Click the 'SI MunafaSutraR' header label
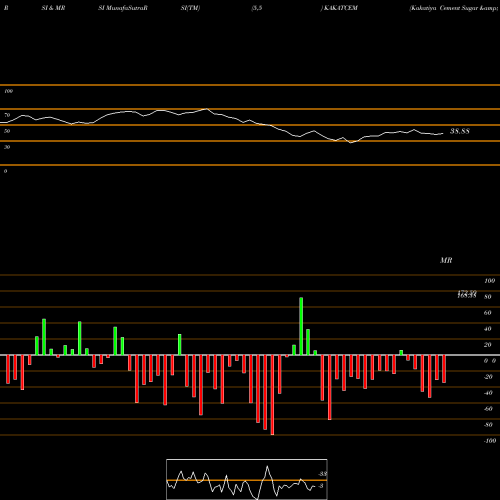 pyautogui.click(x=123, y=8)
